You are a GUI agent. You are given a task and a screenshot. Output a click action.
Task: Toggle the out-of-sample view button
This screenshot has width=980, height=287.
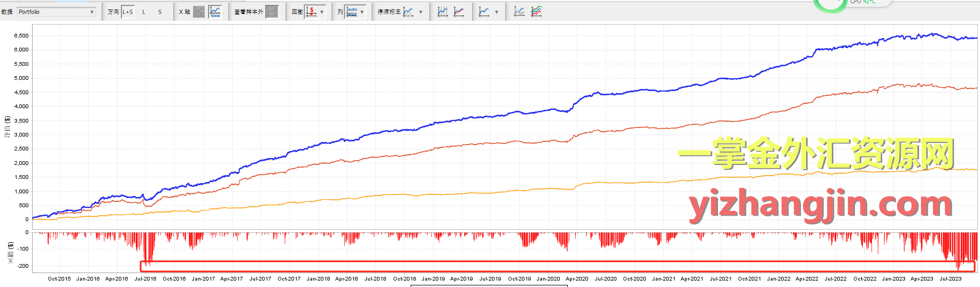(x=272, y=12)
